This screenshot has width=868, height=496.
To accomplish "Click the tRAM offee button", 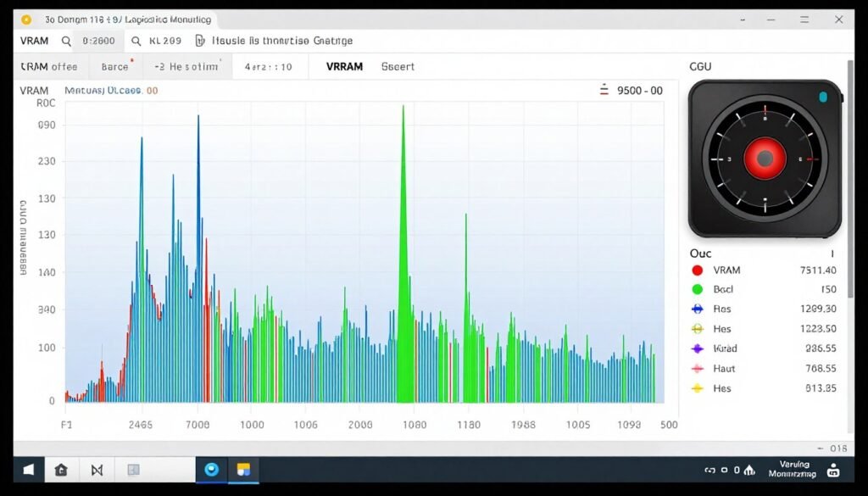I will (49, 66).
